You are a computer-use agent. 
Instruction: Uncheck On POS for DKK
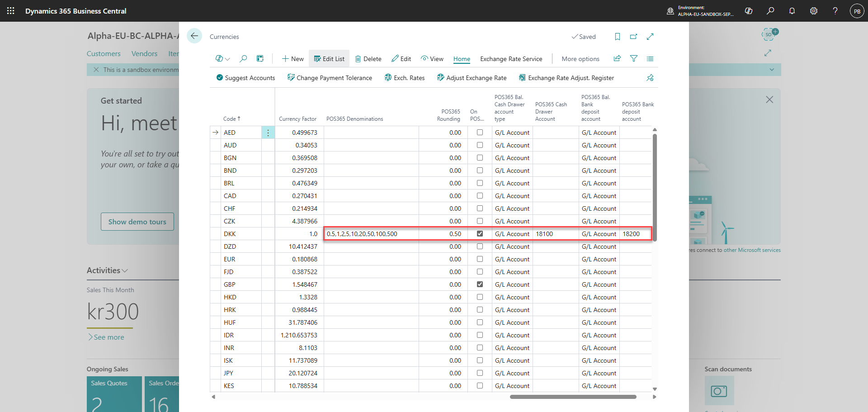tap(480, 234)
